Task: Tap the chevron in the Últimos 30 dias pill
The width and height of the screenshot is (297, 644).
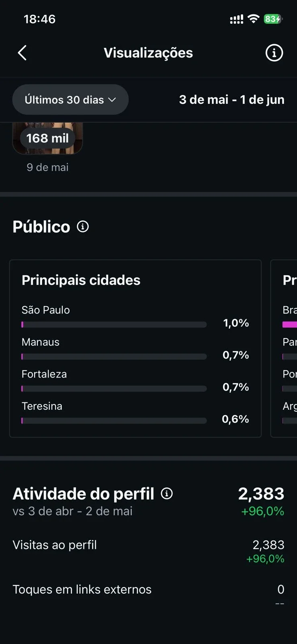Action: [x=112, y=99]
